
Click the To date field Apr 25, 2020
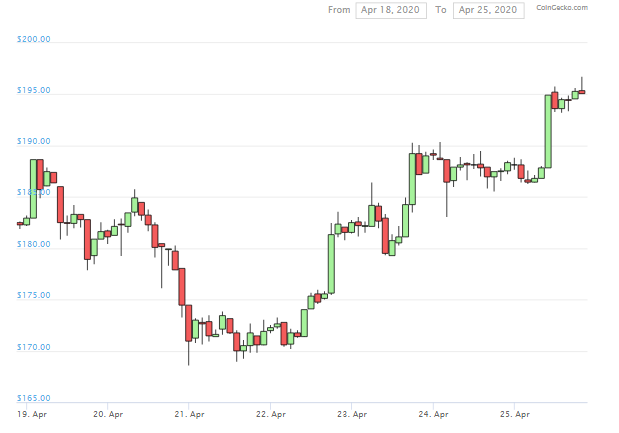(x=488, y=10)
